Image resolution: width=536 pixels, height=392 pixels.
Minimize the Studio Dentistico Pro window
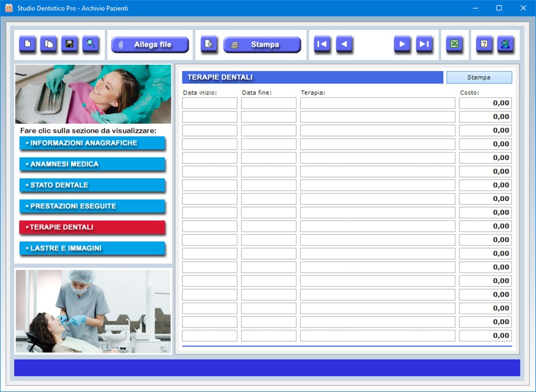(x=475, y=8)
